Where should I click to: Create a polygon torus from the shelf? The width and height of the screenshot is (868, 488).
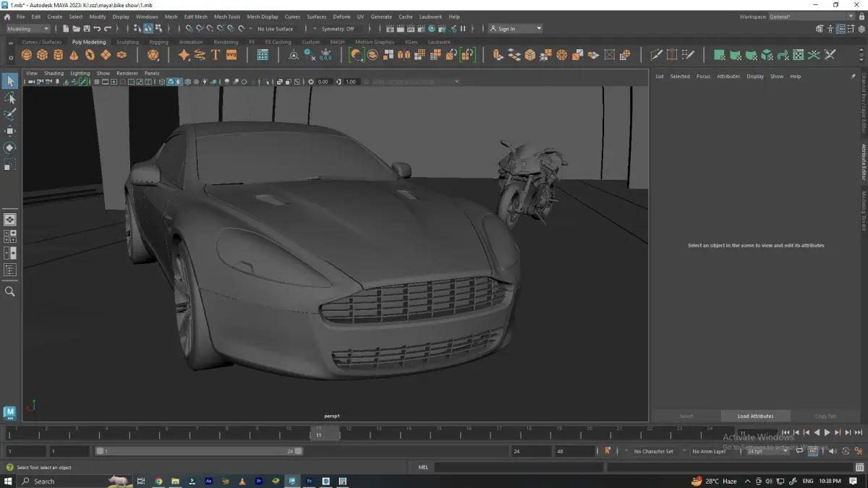click(90, 55)
